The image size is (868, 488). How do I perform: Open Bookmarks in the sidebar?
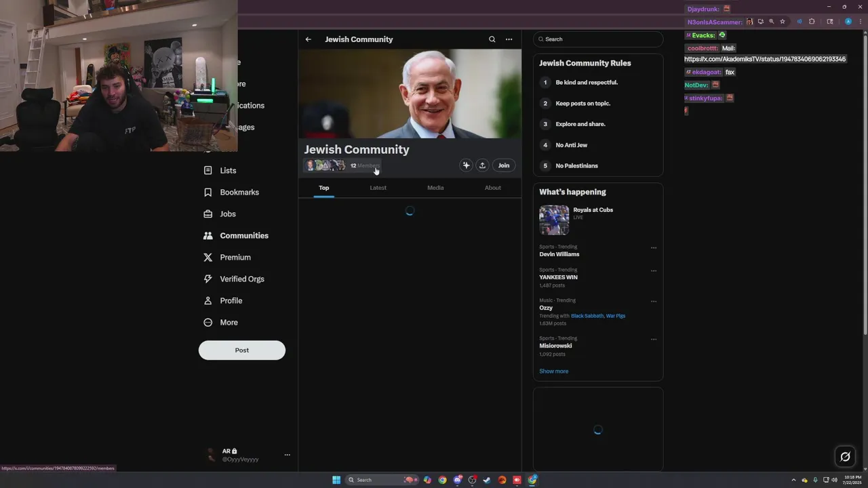(232, 192)
